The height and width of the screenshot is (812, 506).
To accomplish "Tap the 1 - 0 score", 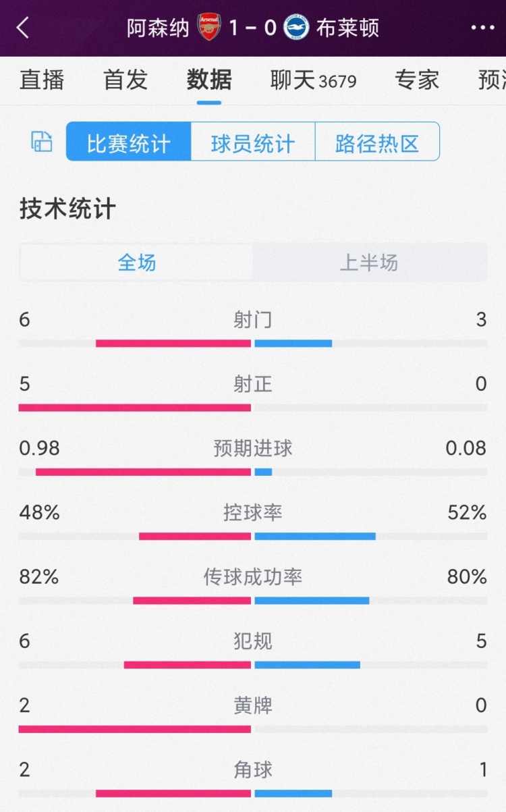I will (252, 28).
